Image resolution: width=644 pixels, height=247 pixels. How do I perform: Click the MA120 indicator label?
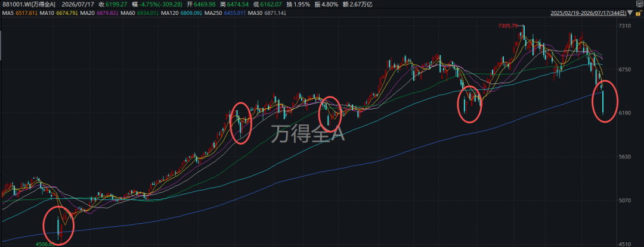pyautogui.click(x=168, y=14)
